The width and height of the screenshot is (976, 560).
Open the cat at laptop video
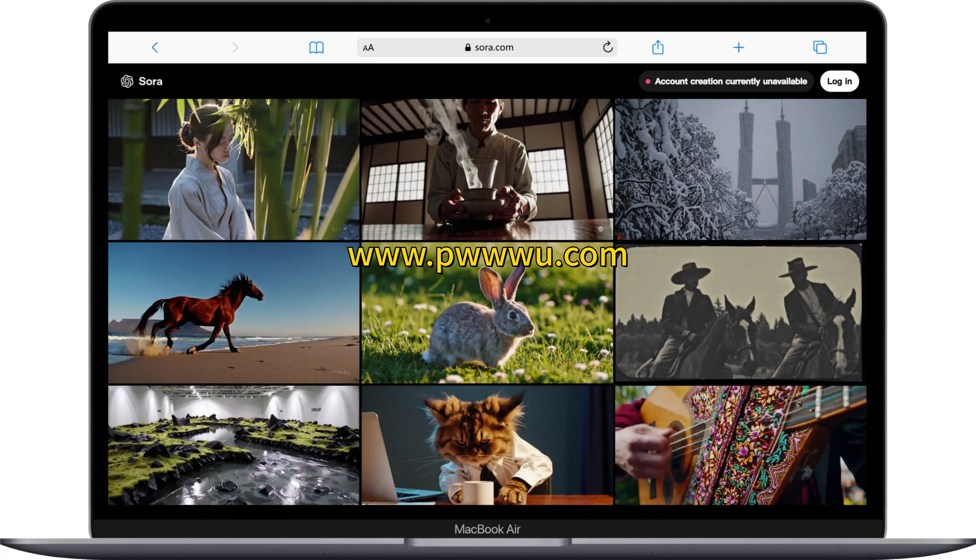487,445
